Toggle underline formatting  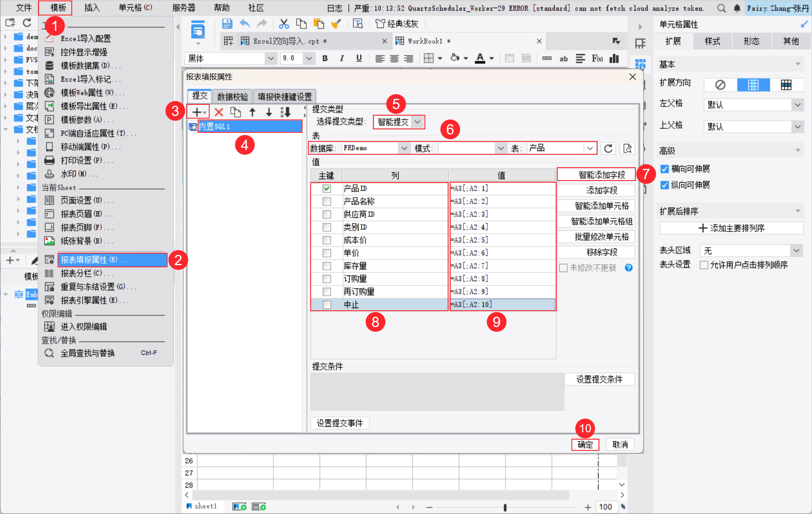click(x=359, y=58)
